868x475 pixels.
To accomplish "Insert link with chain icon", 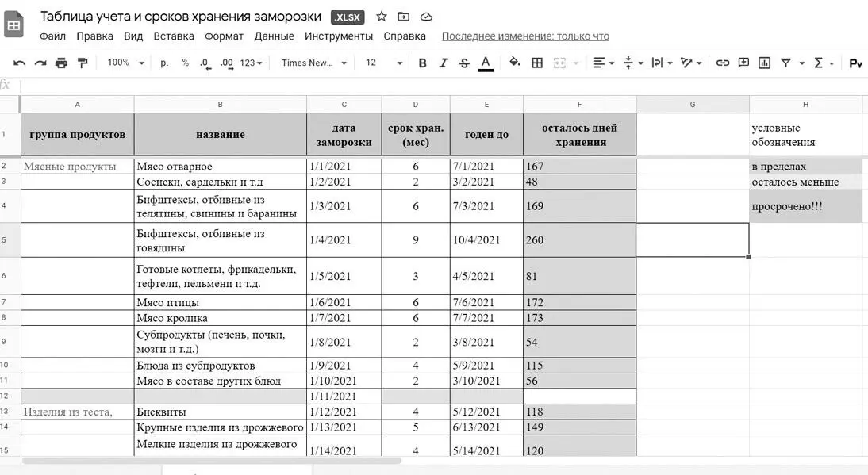I will (x=723, y=63).
